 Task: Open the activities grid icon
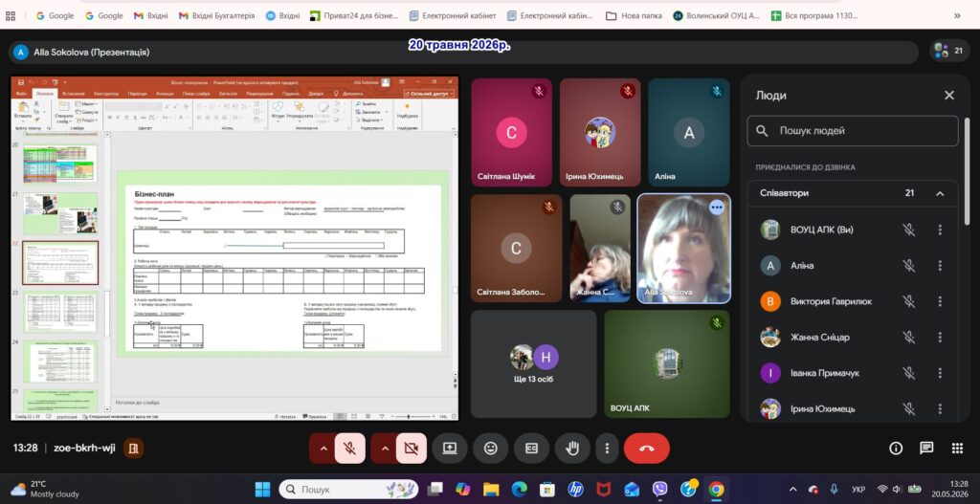coord(957,449)
